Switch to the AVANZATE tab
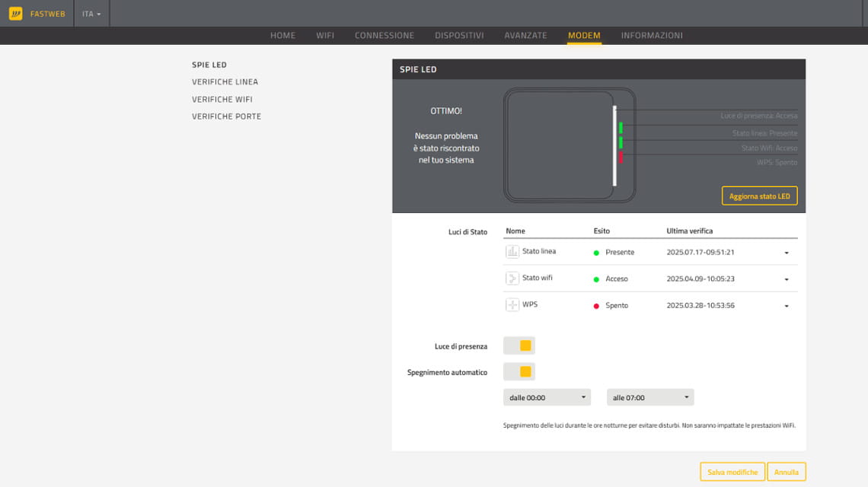The width and height of the screenshot is (868, 487). tap(525, 36)
